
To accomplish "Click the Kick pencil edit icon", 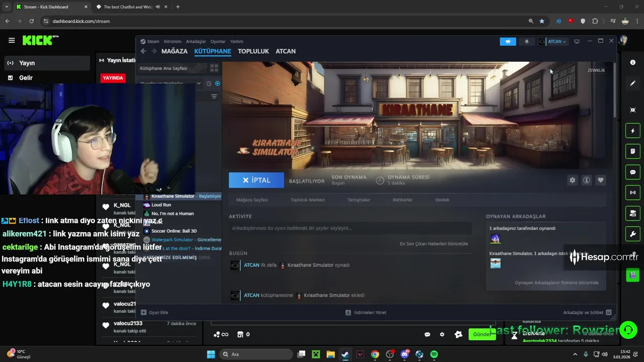I will pyautogui.click(x=633, y=83).
